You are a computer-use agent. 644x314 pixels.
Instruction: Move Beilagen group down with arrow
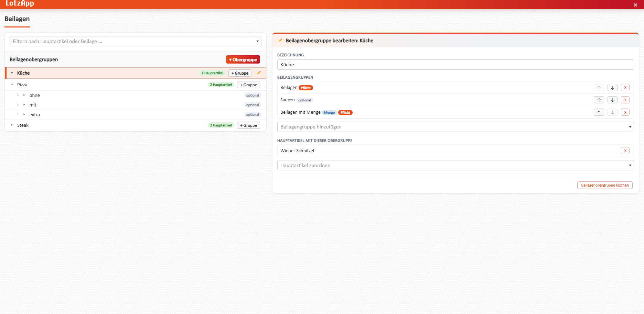click(612, 88)
